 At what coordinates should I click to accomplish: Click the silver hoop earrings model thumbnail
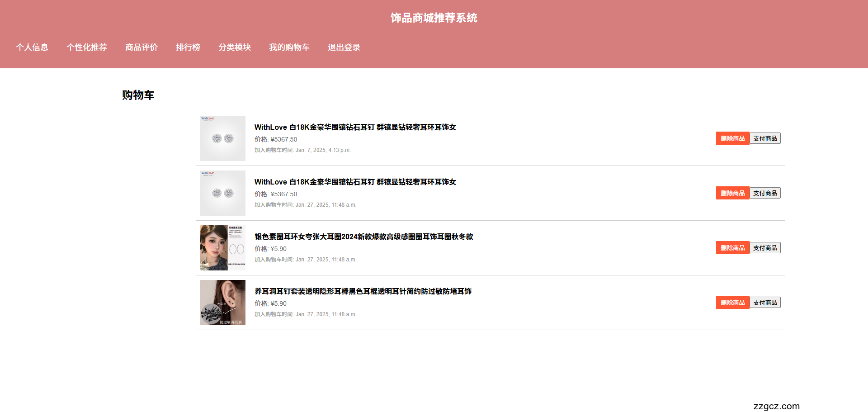tap(222, 247)
